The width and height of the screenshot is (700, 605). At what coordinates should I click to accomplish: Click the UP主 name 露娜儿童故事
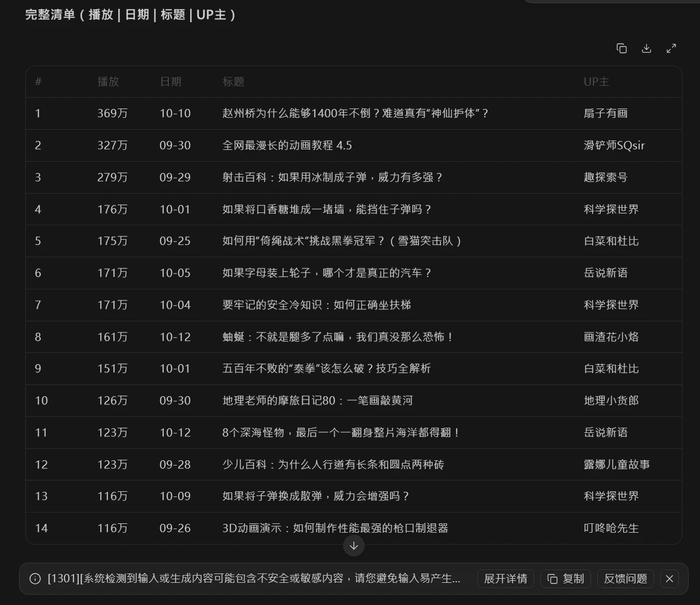click(617, 464)
